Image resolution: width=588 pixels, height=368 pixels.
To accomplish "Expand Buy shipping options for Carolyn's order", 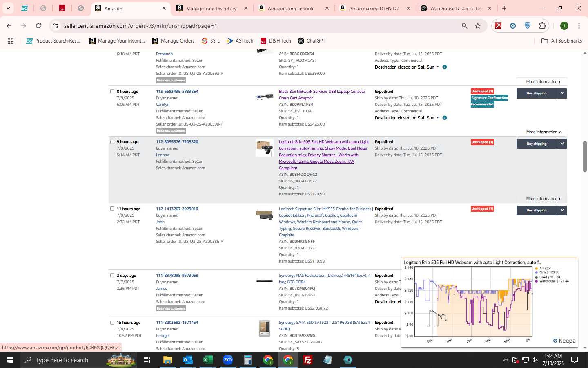I will pyautogui.click(x=562, y=93).
